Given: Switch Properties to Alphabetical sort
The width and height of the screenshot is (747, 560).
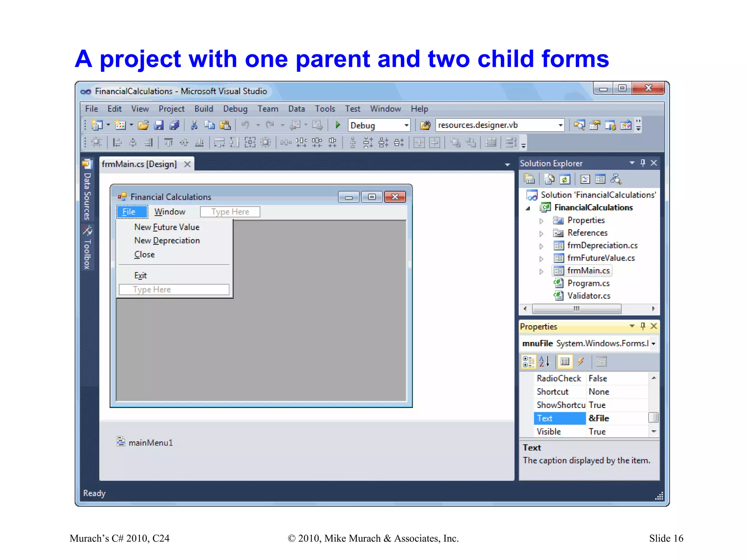Looking at the screenshot, I should click(x=544, y=361).
